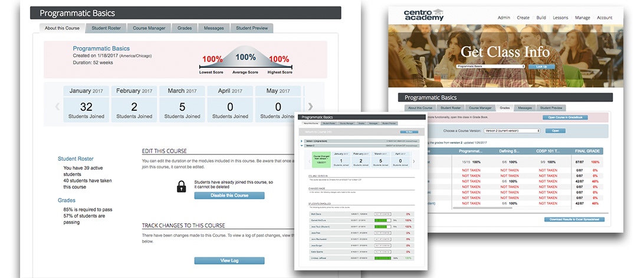
Task: Open the Admin menu in top navigation
Action: tap(504, 18)
